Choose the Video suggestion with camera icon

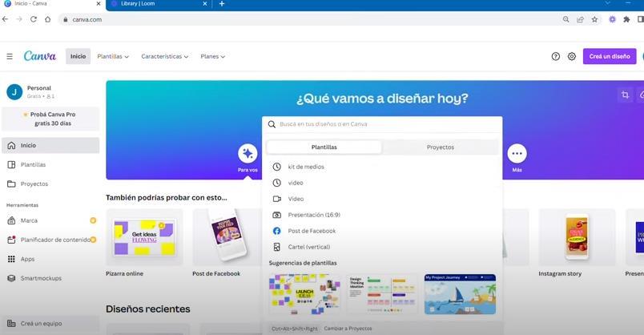[382, 199]
